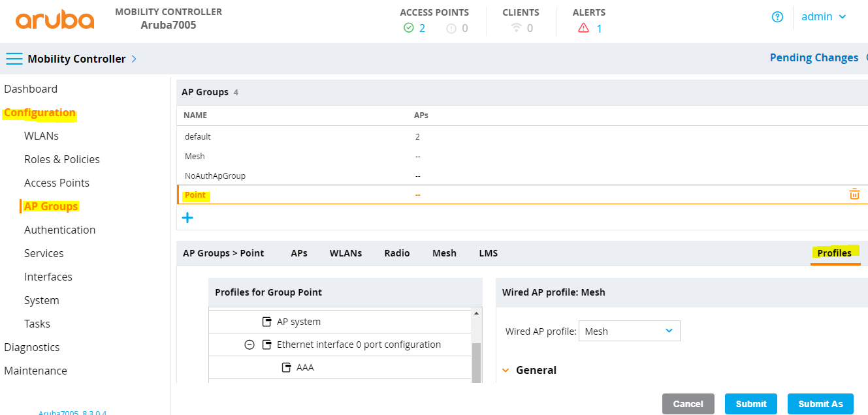This screenshot has width=868, height=415.
Task: Open the admin user dropdown
Action: click(x=824, y=17)
